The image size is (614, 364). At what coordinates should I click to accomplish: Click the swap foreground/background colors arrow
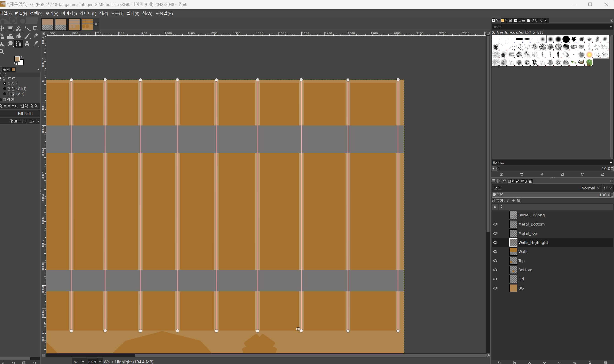pyautogui.click(x=22, y=58)
